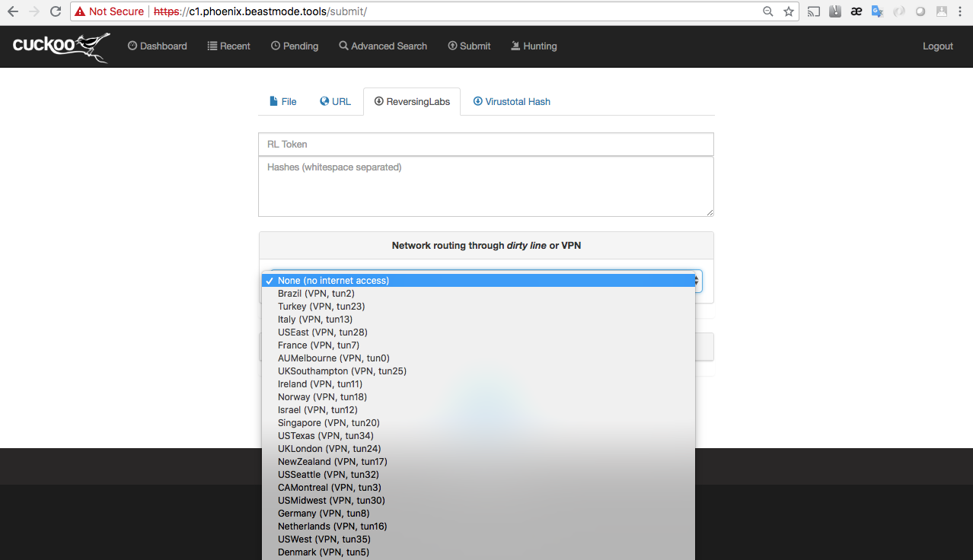Screen dimensions: 973x560
Task: Choose Israel (VPN, tun12)
Action: click(x=478, y=410)
